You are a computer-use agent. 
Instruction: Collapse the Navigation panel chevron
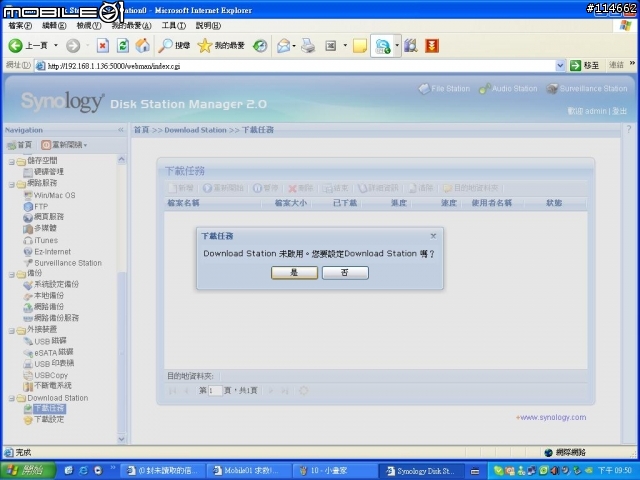point(121,130)
